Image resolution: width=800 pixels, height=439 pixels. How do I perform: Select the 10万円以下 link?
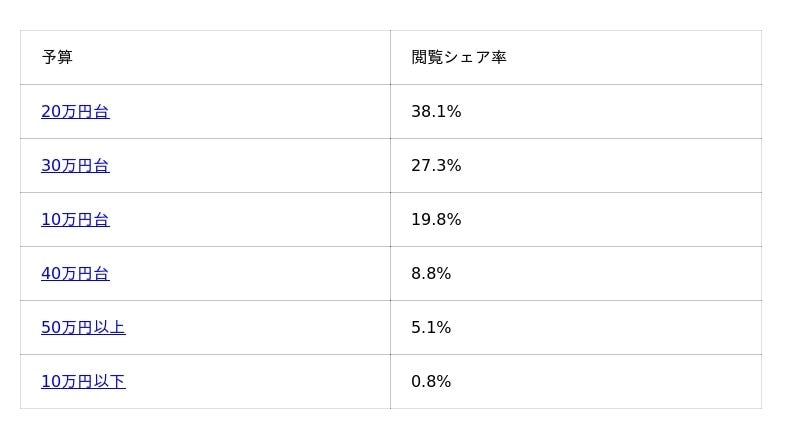pyautogui.click(x=83, y=382)
